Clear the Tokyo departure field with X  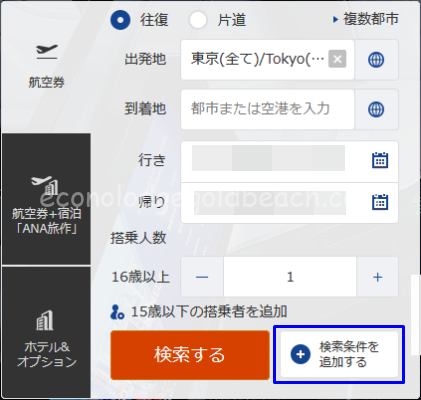coord(337,59)
